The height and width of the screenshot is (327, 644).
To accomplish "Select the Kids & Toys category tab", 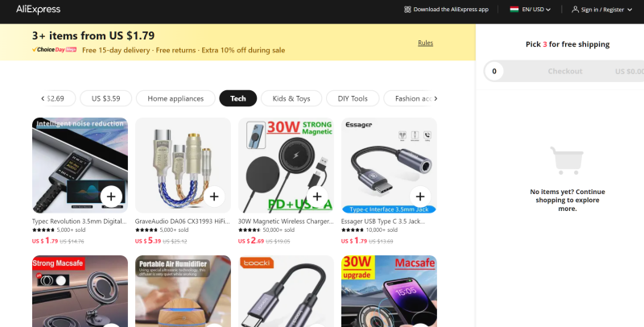I will pyautogui.click(x=291, y=98).
